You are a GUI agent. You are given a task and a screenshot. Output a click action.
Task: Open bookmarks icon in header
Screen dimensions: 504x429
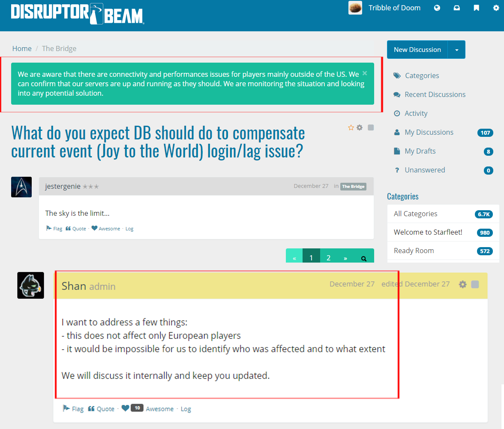[x=477, y=8]
